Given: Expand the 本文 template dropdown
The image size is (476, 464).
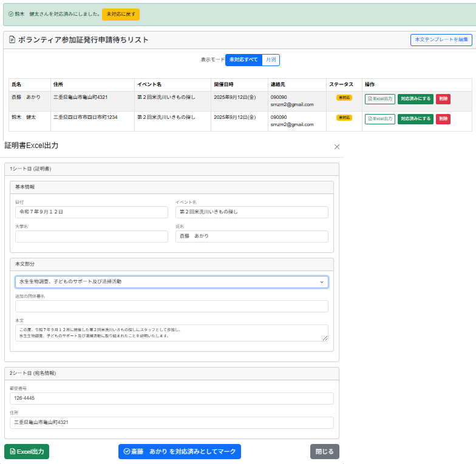Looking at the screenshot, I should [172, 282].
